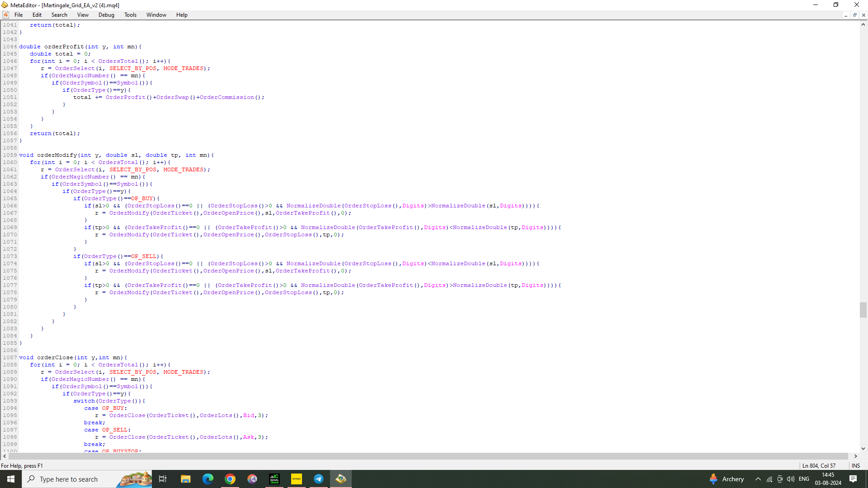Click the vertical scrollbar up arrow
The height and width of the screenshot is (488, 868).
click(x=863, y=25)
